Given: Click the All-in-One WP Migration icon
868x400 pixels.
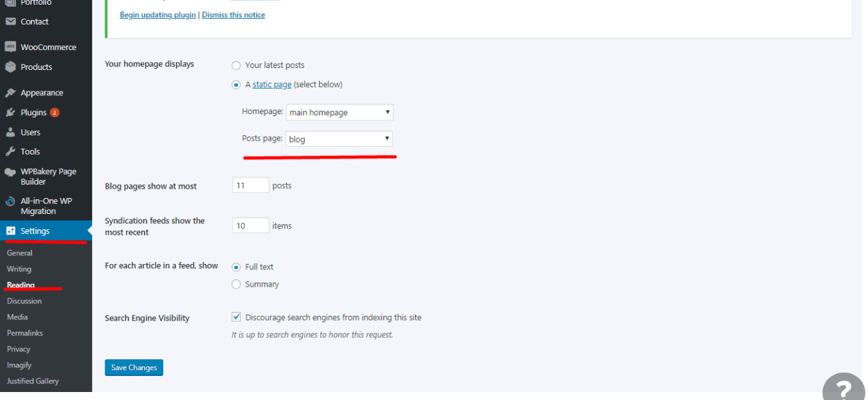Looking at the screenshot, I should click(11, 201).
